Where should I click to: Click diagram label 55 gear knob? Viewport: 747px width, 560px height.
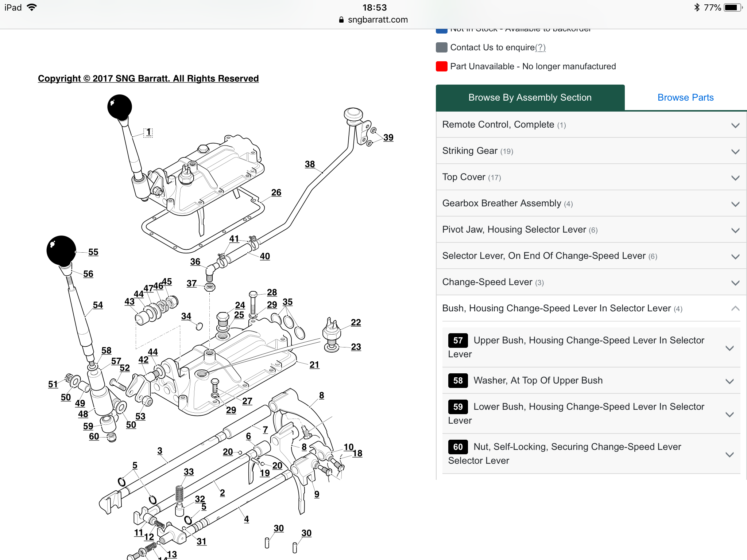93,252
